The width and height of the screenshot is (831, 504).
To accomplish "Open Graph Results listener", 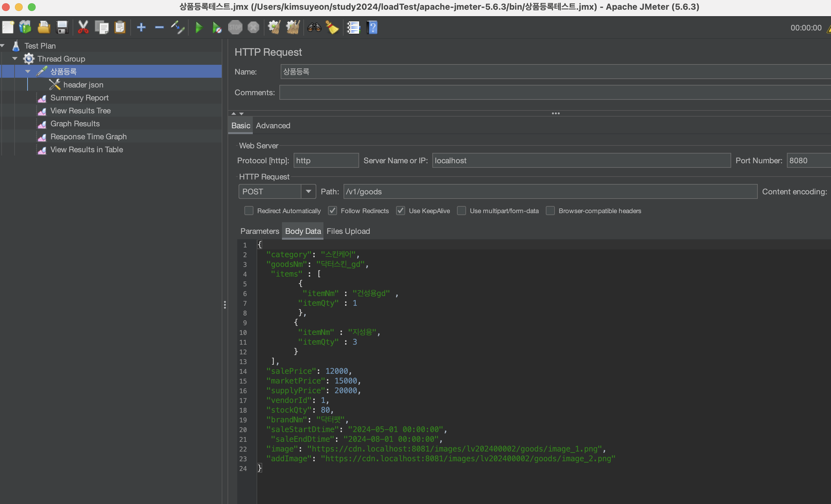I will [x=75, y=124].
